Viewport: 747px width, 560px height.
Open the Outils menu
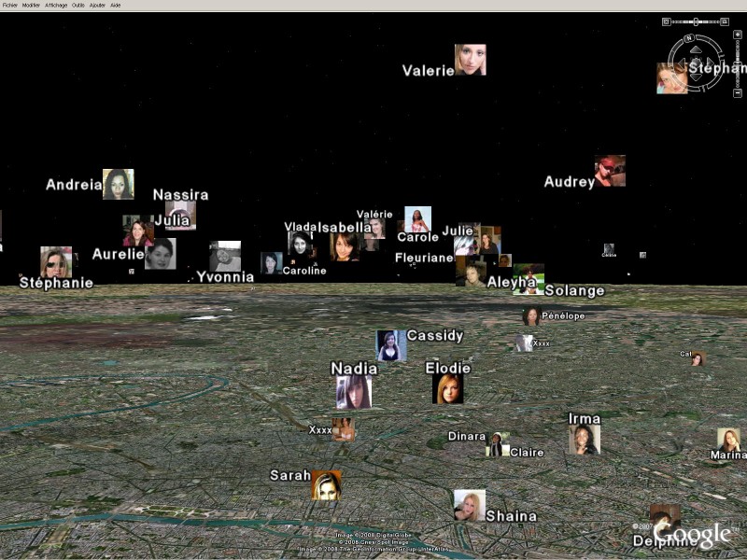[78, 5]
